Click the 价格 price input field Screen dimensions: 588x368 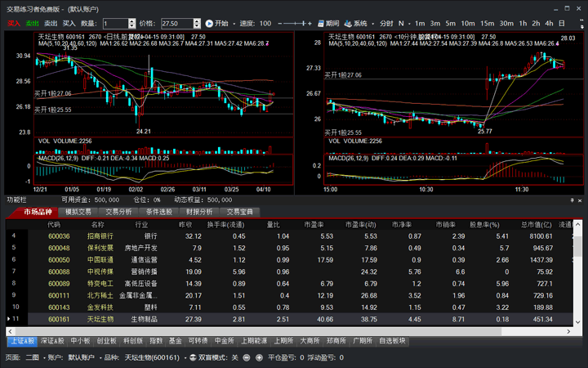click(177, 24)
